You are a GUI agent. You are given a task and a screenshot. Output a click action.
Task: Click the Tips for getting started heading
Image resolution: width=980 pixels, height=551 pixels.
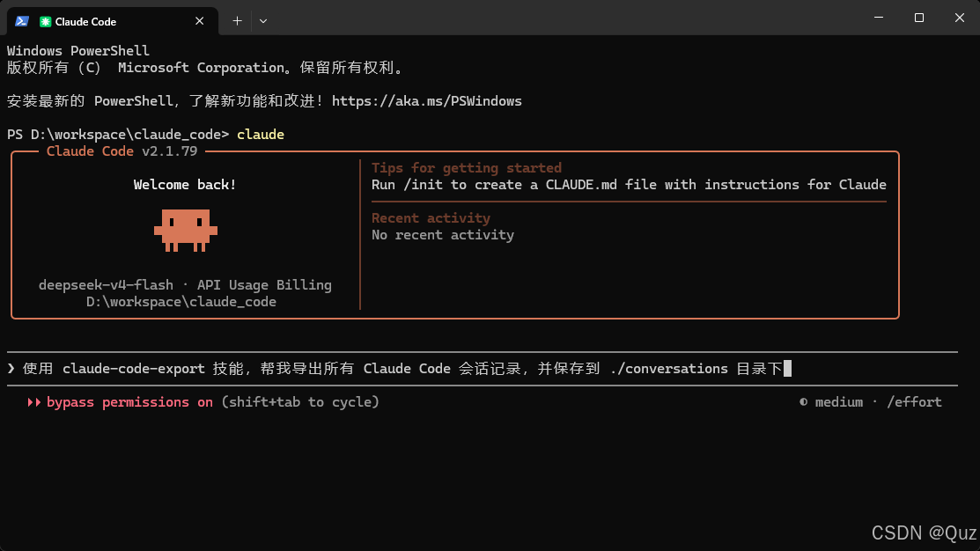[467, 168]
